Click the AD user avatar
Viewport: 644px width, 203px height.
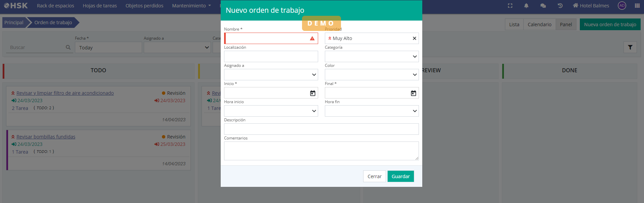point(622,6)
